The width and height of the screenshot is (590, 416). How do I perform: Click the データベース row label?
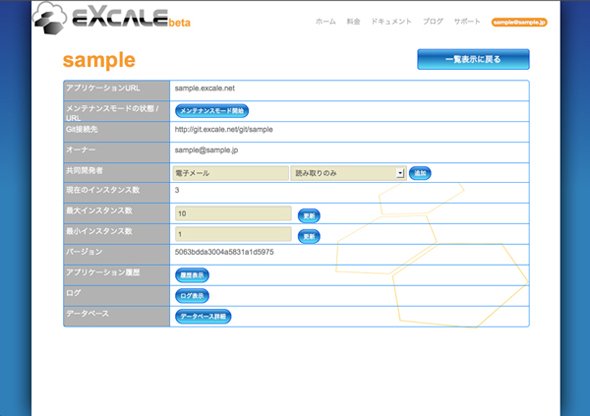tap(87, 314)
